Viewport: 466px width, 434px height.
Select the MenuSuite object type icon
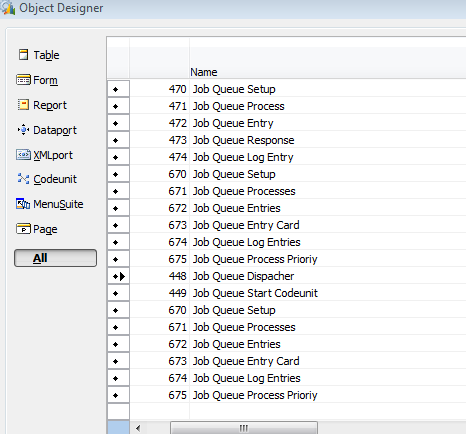23,204
